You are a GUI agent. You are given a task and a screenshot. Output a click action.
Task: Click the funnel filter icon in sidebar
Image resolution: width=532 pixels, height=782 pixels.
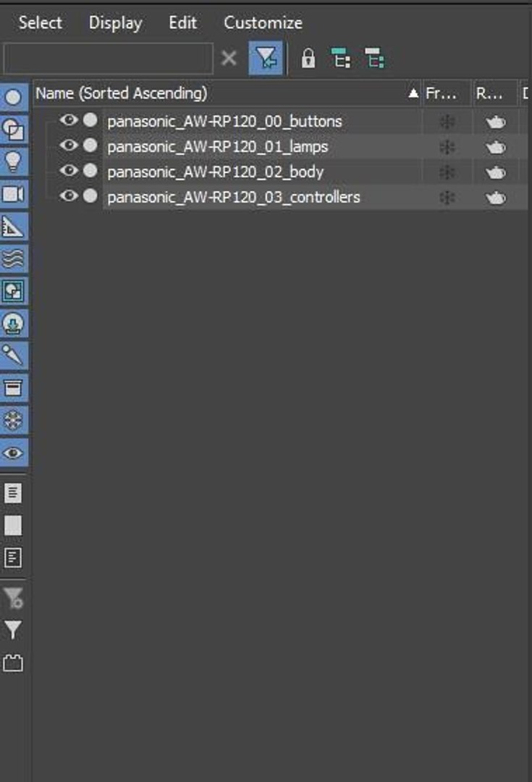[13, 631]
